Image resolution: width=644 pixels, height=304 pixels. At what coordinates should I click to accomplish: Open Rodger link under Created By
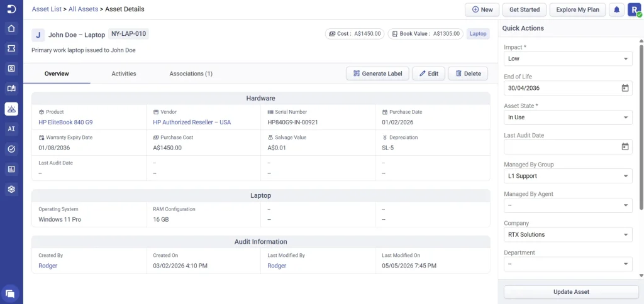tap(48, 266)
